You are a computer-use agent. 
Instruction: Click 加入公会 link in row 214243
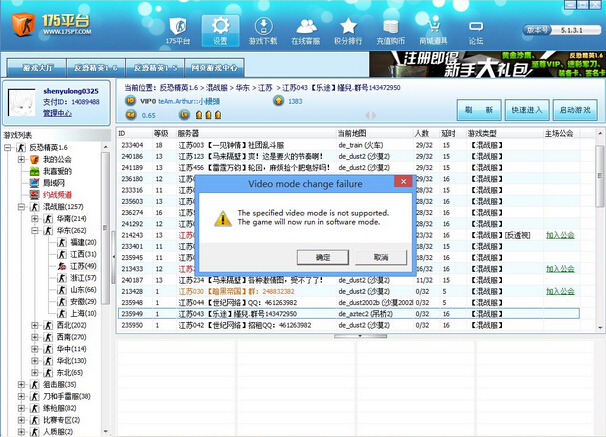[560, 235]
